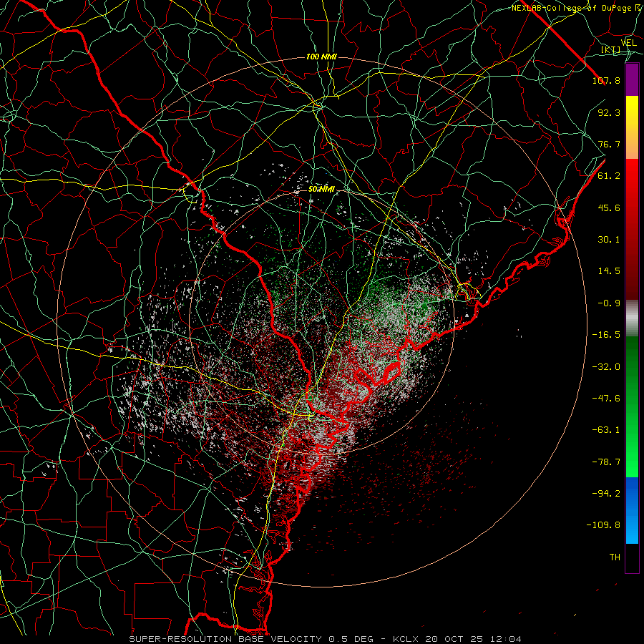Click the -109.8 velocity scale value
Viewport: 644px width, 644px height.
[x=603, y=525]
